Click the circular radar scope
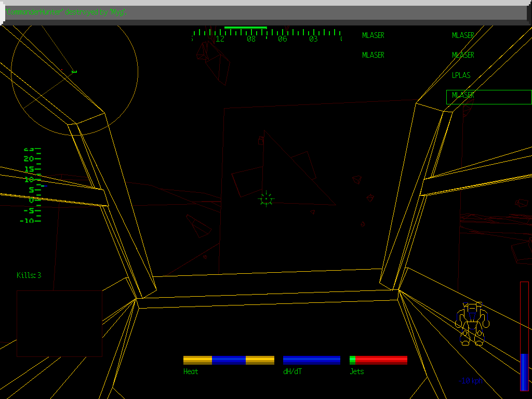The width and height of the screenshot is (532, 399). point(74,70)
